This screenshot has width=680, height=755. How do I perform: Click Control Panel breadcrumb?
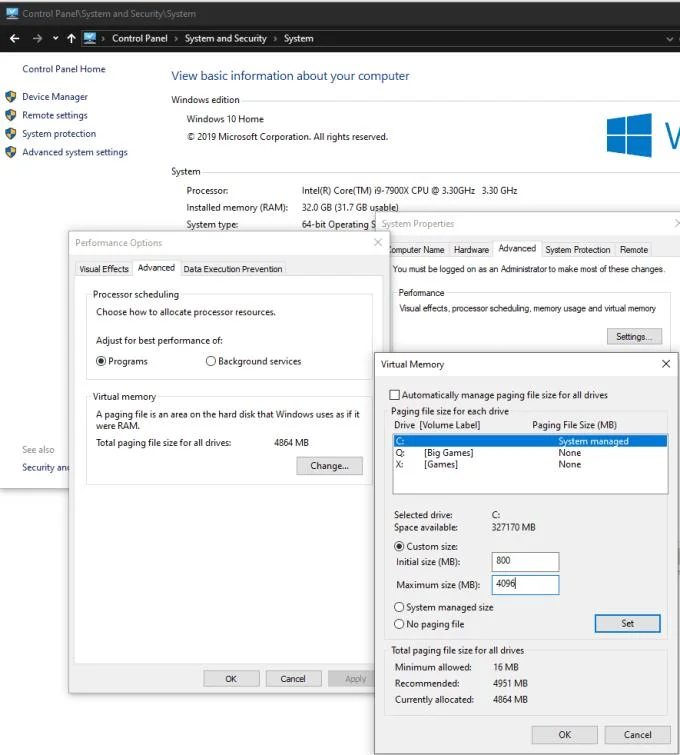point(140,39)
